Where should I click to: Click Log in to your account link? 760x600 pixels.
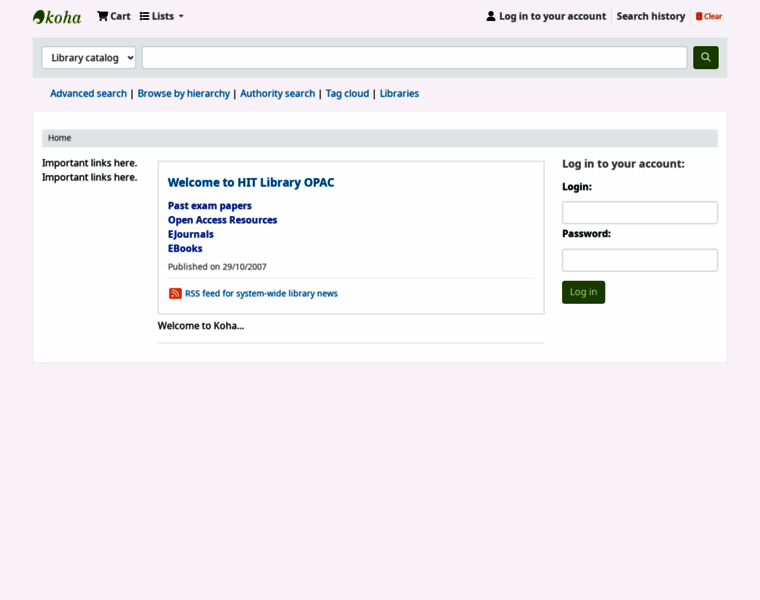coord(546,16)
